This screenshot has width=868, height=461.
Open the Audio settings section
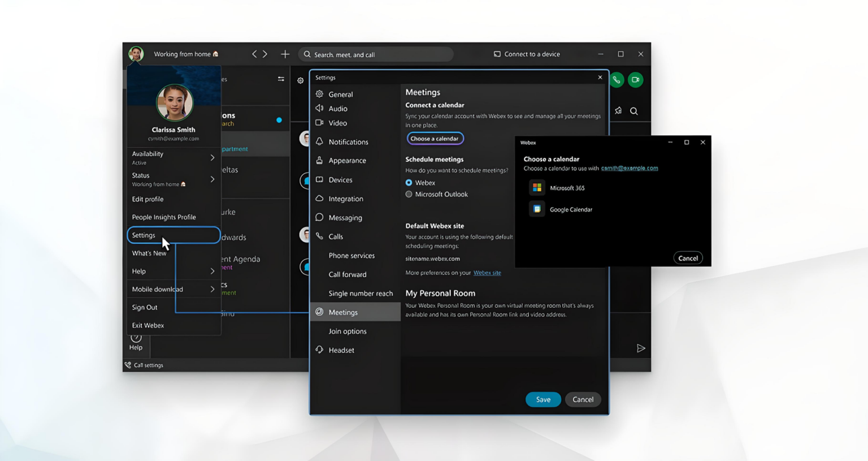tap(337, 108)
